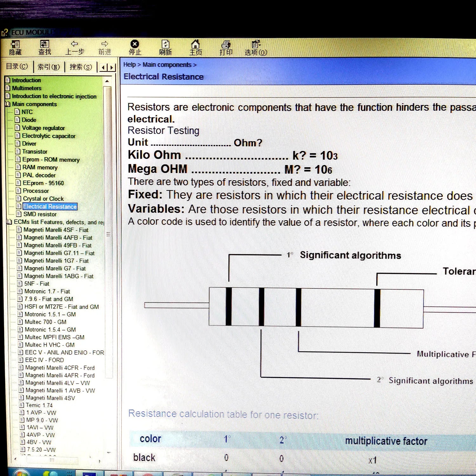Viewport: 476px width, 476px height.
Task: Refresh the page with the 刷新 icon
Action: (165, 47)
